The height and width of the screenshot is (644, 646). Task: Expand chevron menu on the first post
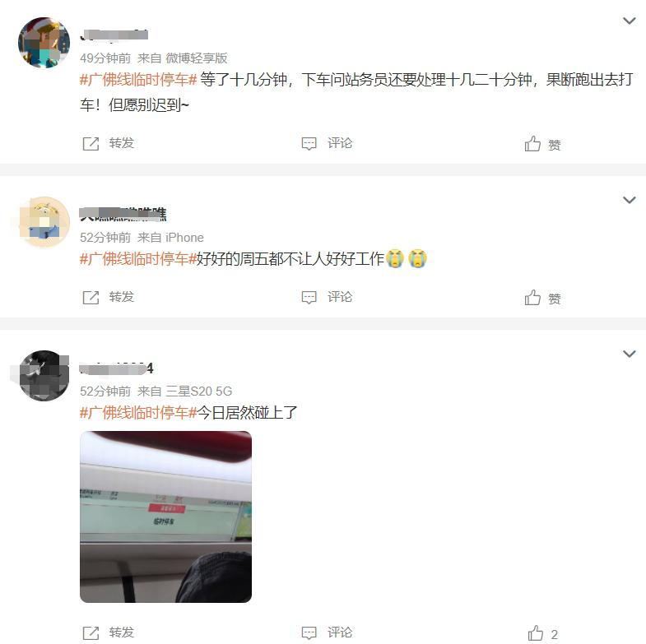[x=629, y=21]
